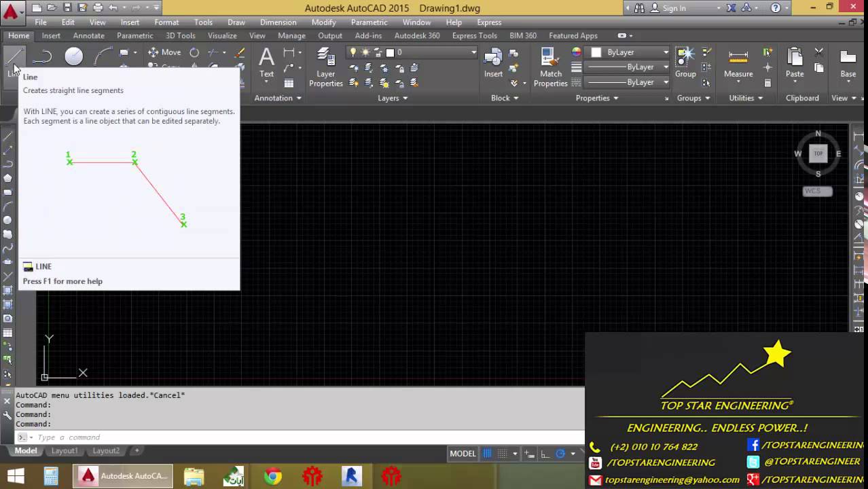Click the Table icon in Annotation panel
This screenshot has width=868, height=489.
(289, 83)
